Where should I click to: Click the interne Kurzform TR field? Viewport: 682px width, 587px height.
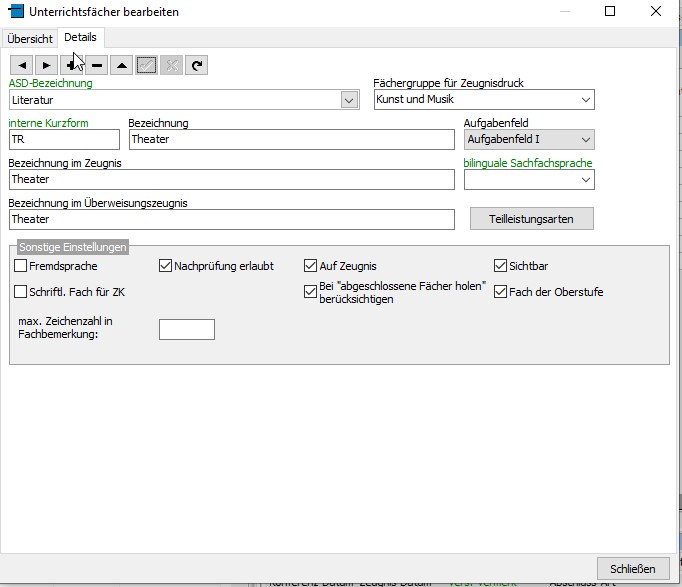pyautogui.click(x=64, y=140)
